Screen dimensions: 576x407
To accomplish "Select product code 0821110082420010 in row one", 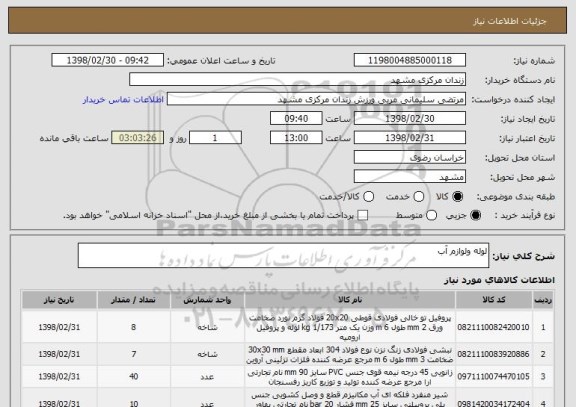I will point(493,327).
